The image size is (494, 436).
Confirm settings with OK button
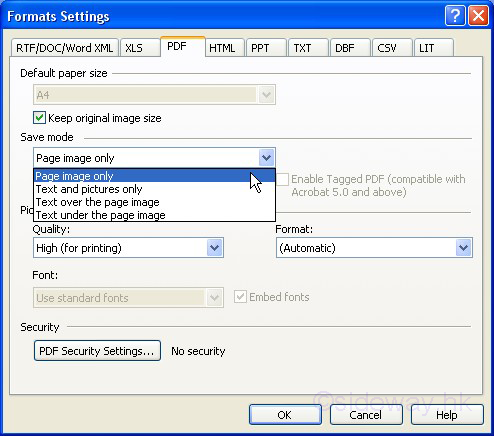(x=285, y=415)
